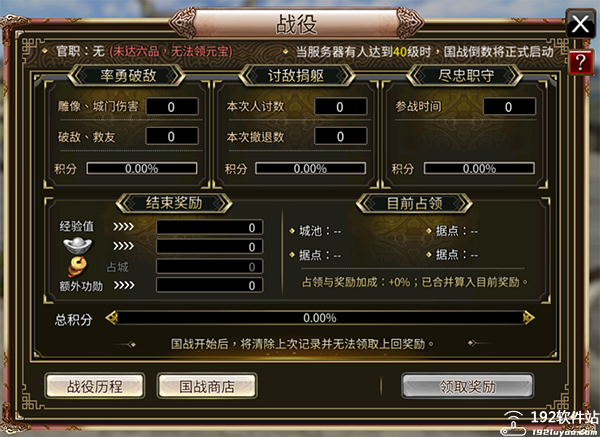Select the 尽忠职守 section header
This screenshot has width=600, height=437.
pos(465,75)
